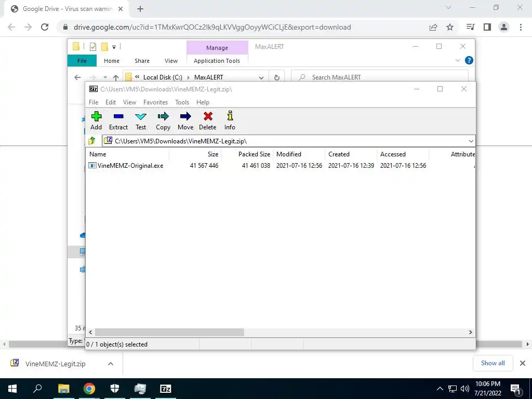Open the Info toolbar icon
532x399 pixels.
[230, 121]
